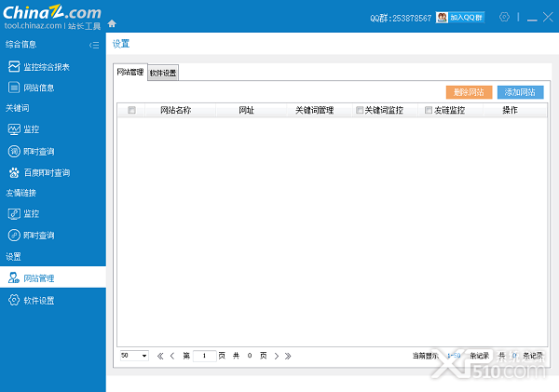Image resolution: width=559 pixels, height=392 pixels.
Task: Click the 加入QQ群 button
Action: (460, 17)
